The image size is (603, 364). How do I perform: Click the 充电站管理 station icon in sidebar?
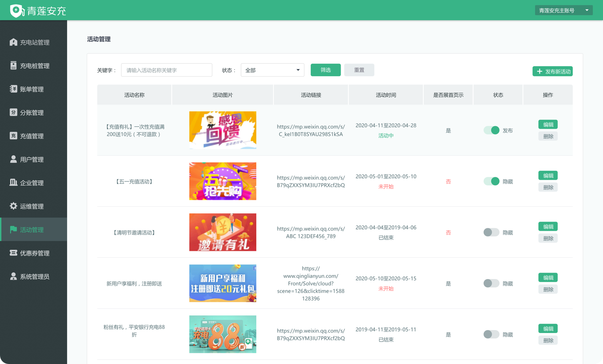[14, 42]
